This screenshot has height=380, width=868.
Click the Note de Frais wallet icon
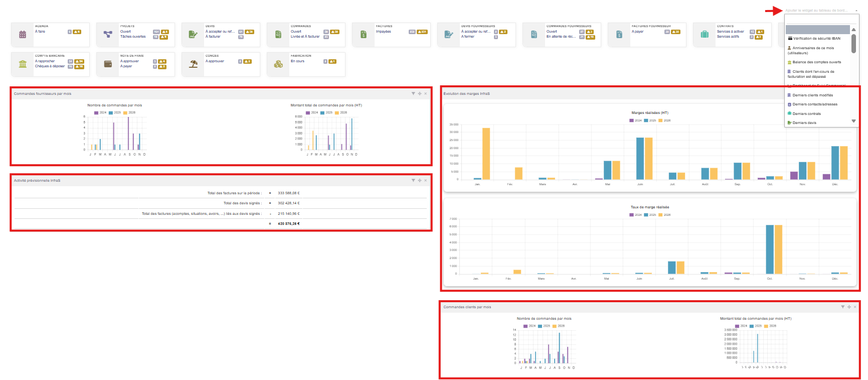click(x=108, y=64)
